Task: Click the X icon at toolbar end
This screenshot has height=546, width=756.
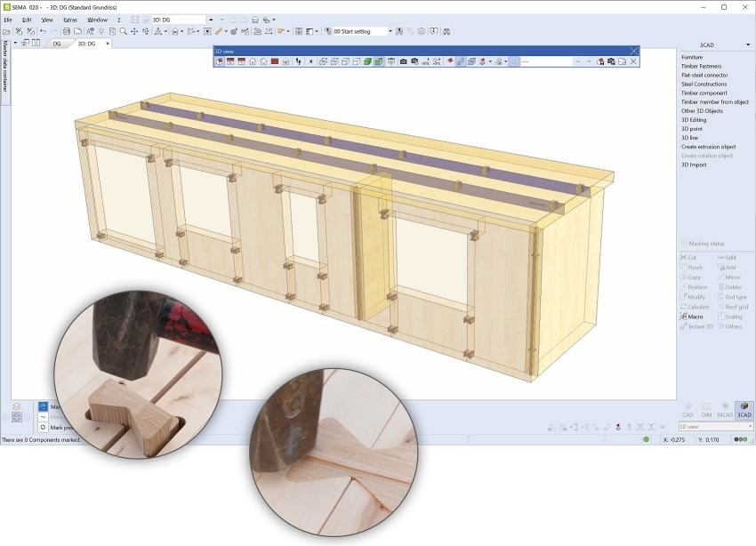Action: point(633,61)
